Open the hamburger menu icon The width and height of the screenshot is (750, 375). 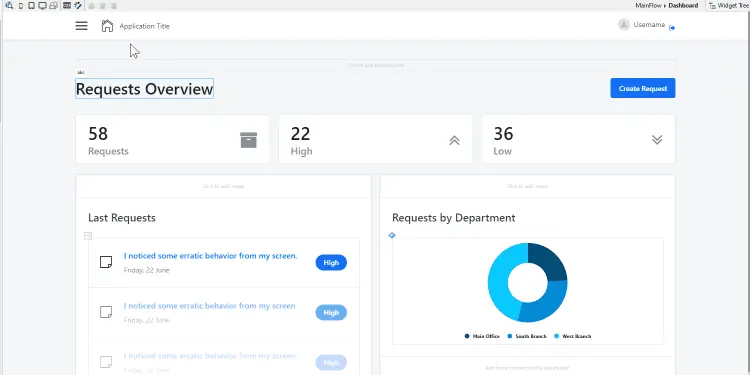click(x=81, y=26)
